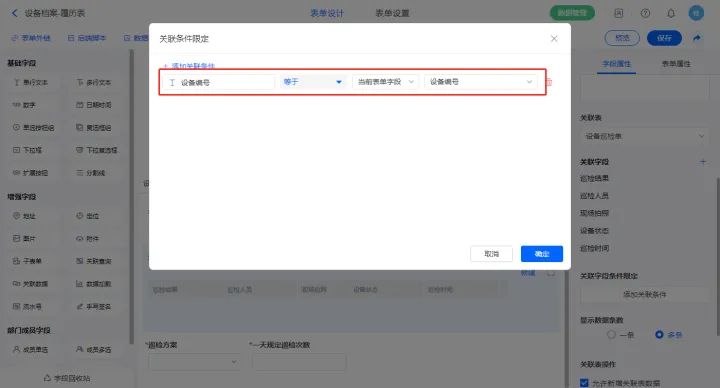
Task: Close the 关联条件限定 dialog
Action: click(554, 39)
